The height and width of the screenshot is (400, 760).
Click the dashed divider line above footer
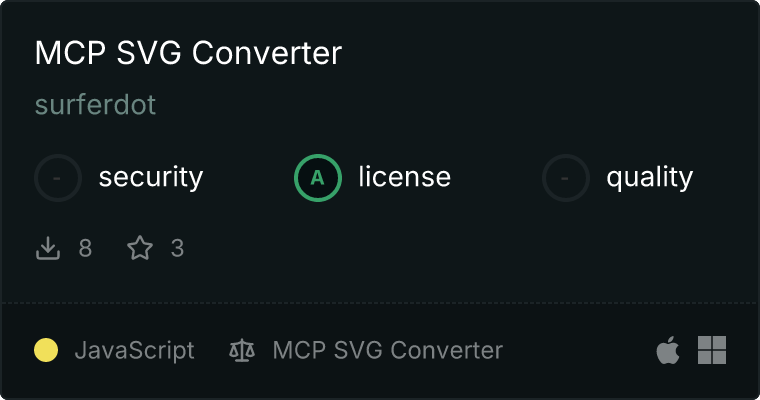point(380,303)
